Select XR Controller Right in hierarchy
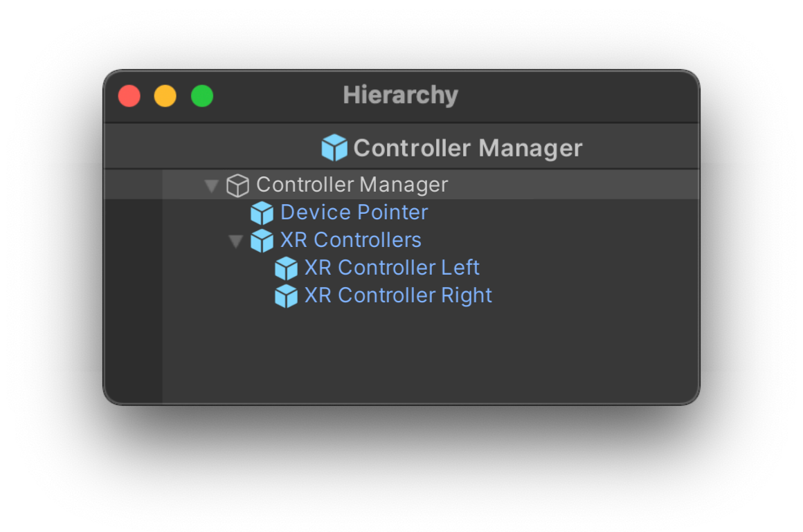Viewport: 803px width, 532px height. coord(398,295)
